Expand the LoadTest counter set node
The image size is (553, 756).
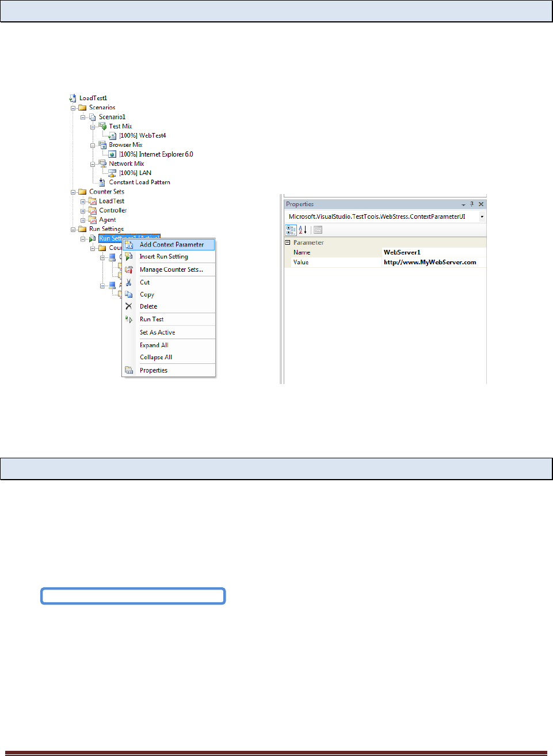point(83,202)
